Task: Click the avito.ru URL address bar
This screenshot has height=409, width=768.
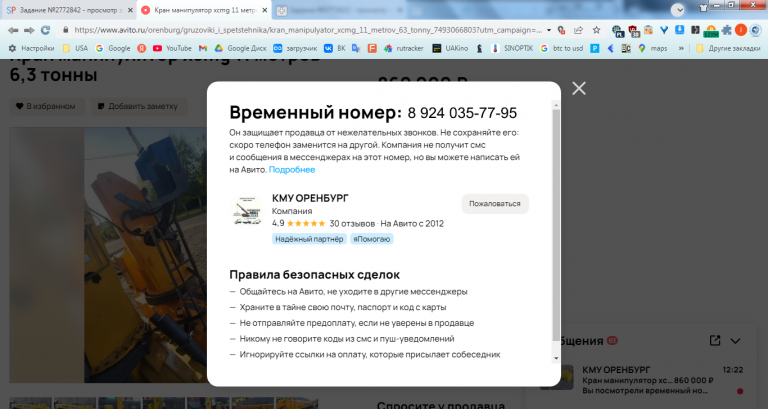Action: (308, 30)
